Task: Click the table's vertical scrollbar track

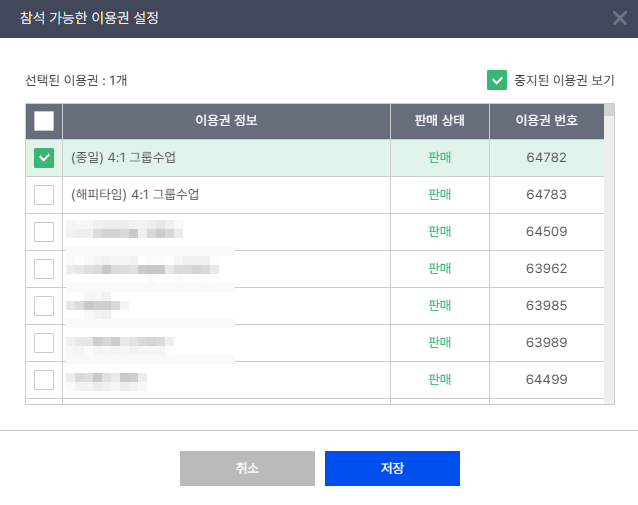Action: coord(609,260)
